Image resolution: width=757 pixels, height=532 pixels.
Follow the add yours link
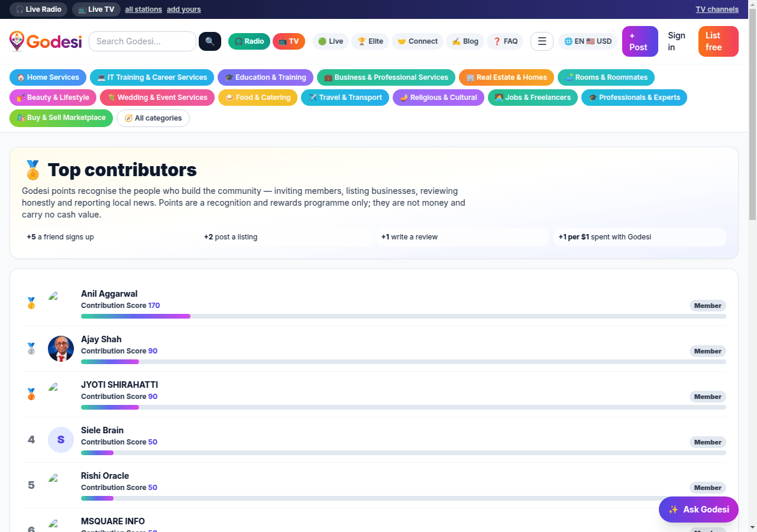[x=184, y=9]
